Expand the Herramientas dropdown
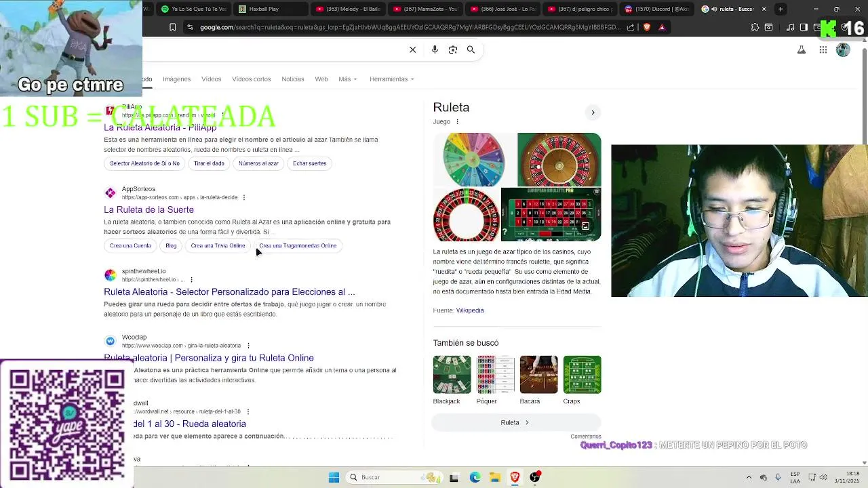Viewport: 868px width, 488px height. pos(391,79)
